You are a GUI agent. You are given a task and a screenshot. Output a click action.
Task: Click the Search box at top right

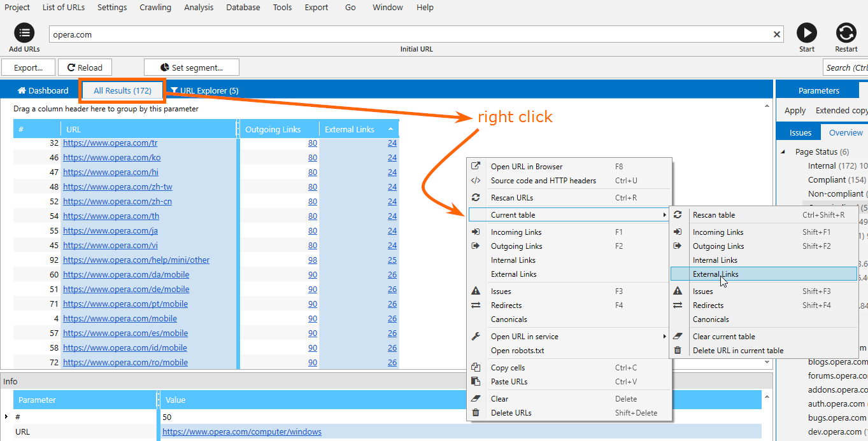[846, 67]
